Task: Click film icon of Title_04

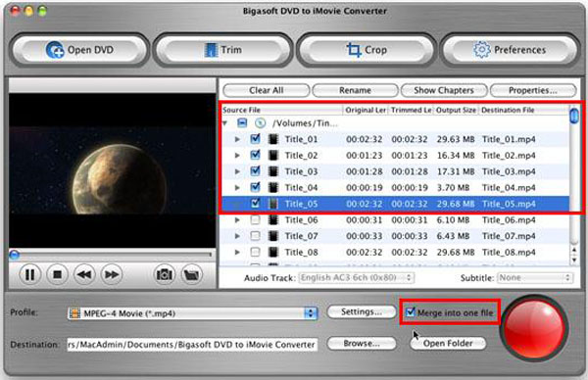Action: (273, 188)
